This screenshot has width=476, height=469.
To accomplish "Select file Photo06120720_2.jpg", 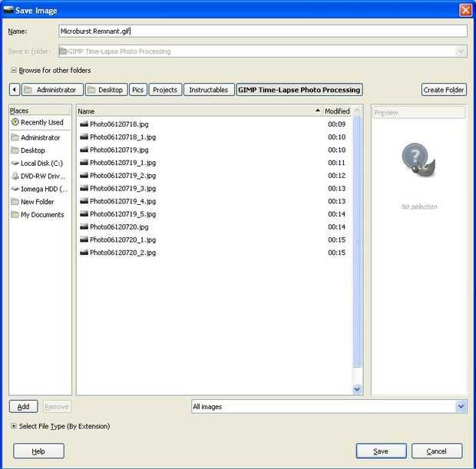I will point(214,253).
